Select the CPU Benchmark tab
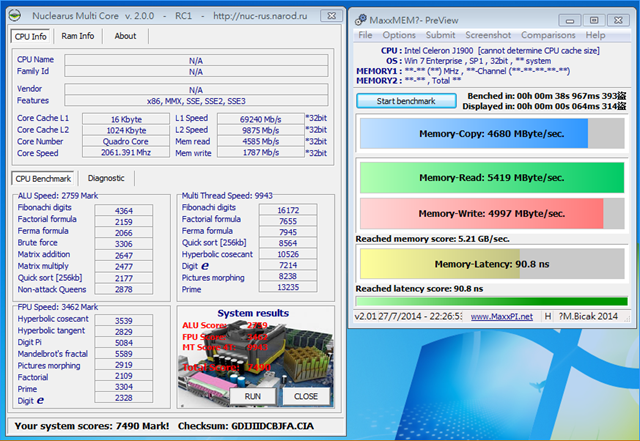 (x=43, y=178)
